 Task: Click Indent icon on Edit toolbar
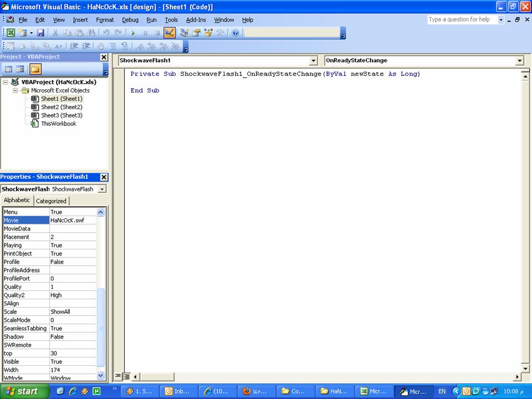click(x=74, y=46)
